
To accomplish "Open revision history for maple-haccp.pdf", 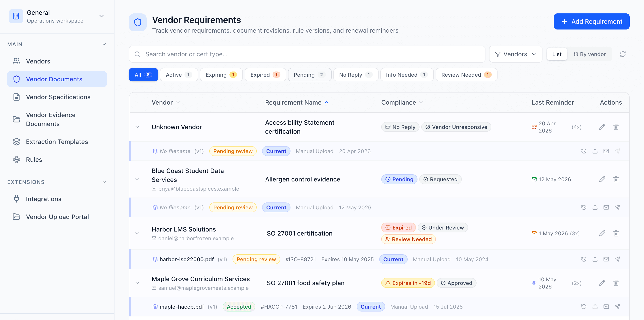I will (584, 307).
